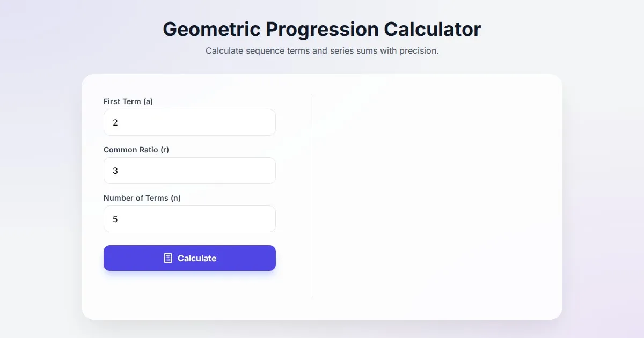Click the calculator icon on the Calculate button

pos(168,258)
